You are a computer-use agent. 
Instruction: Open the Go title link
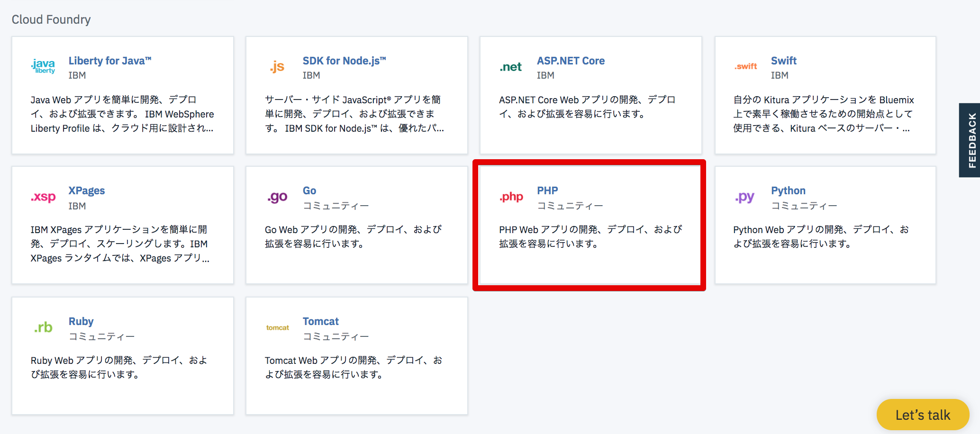(x=309, y=190)
